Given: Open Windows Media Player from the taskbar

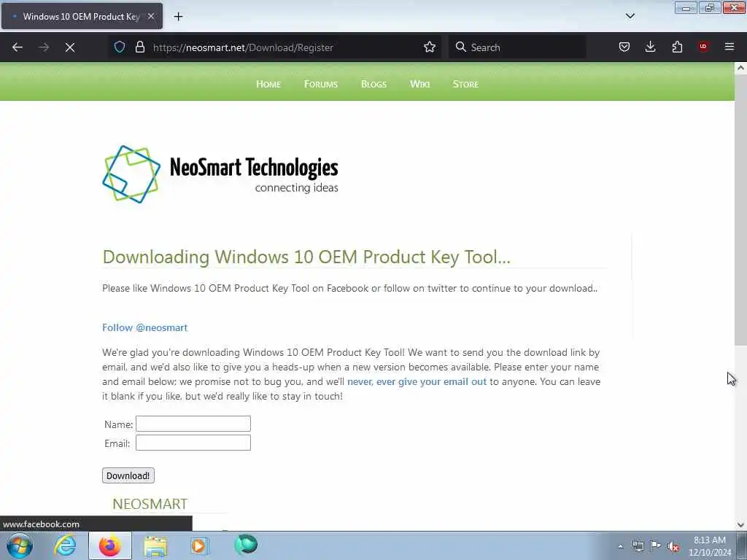Looking at the screenshot, I should 200,545.
